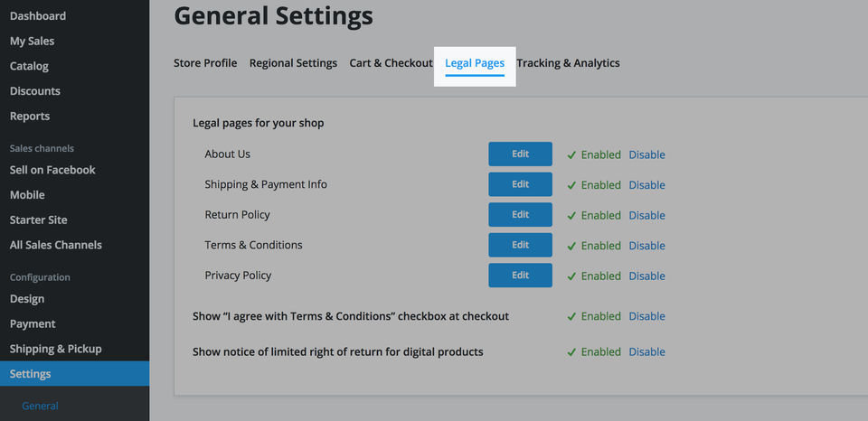Open Shipping & Pickup configuration
The image size is (868, 421).
(x=55, y=349)
